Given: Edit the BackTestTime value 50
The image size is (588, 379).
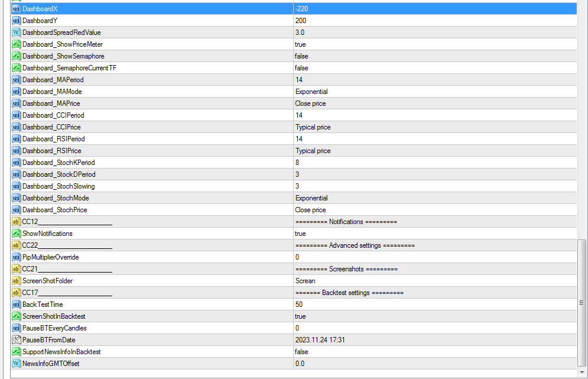Looking at the screenshot, I should [x=435, y=305].
